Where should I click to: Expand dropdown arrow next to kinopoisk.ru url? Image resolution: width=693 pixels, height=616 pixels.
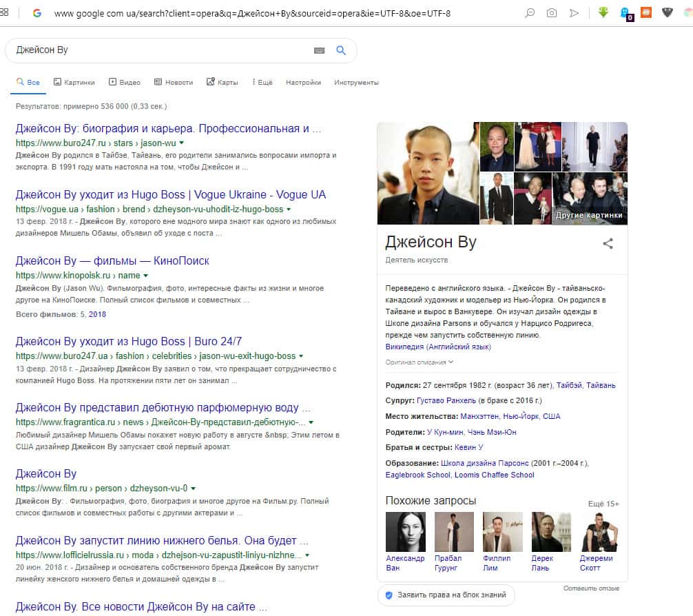(145, 276)
